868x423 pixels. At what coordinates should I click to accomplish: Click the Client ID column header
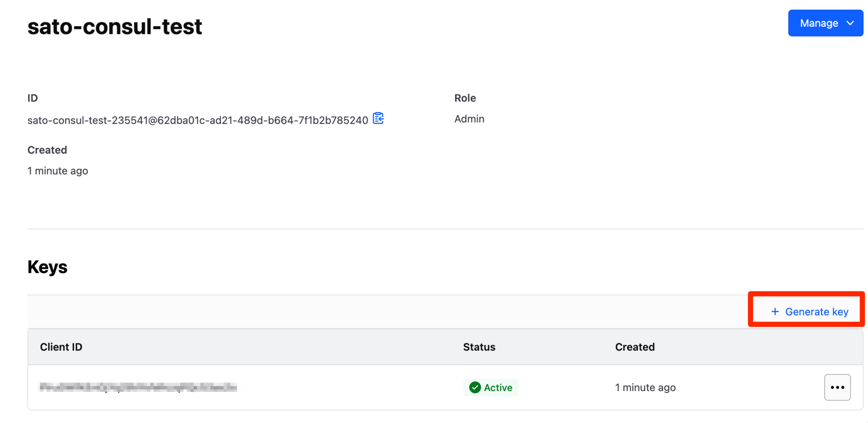[x=61, y=347]
